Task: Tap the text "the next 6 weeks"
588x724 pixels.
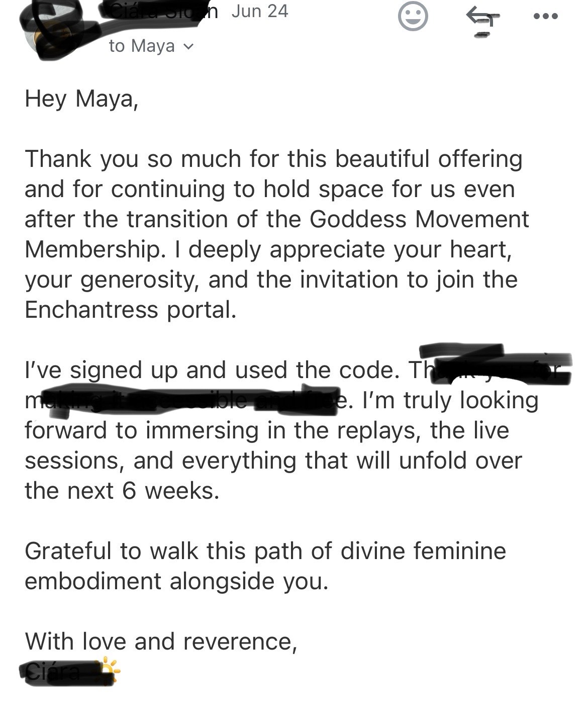Action: pyautogui.click(x=122, y=491)
